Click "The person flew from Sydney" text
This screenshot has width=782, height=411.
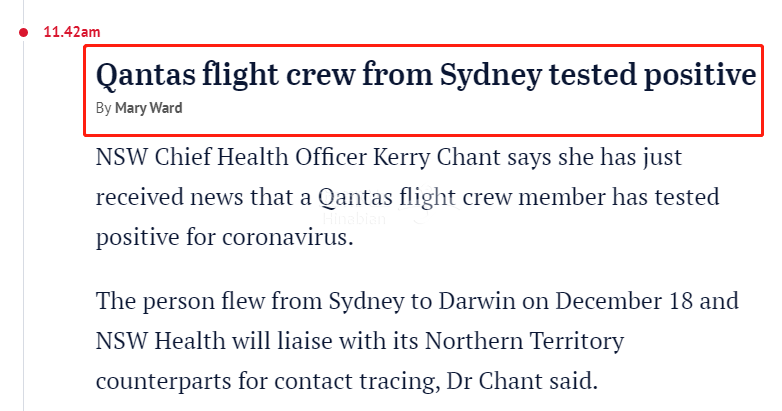pyautogui.click(x=250, y=301)
